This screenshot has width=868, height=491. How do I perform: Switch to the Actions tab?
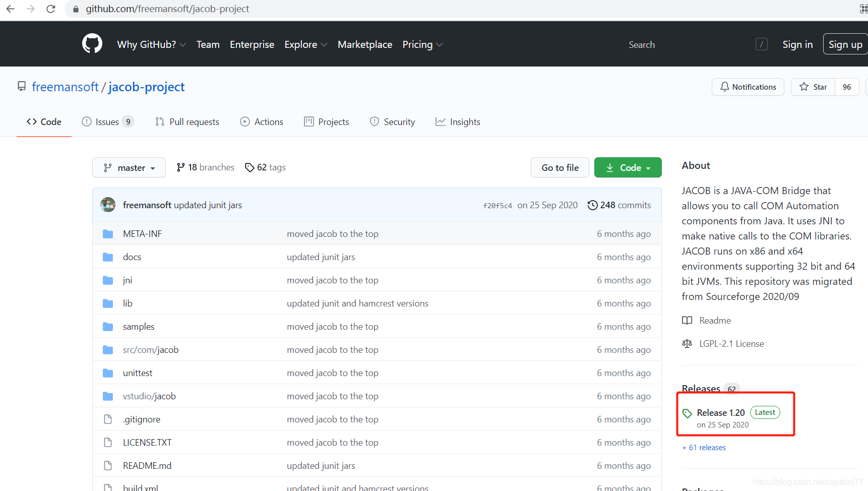[262, 121]
